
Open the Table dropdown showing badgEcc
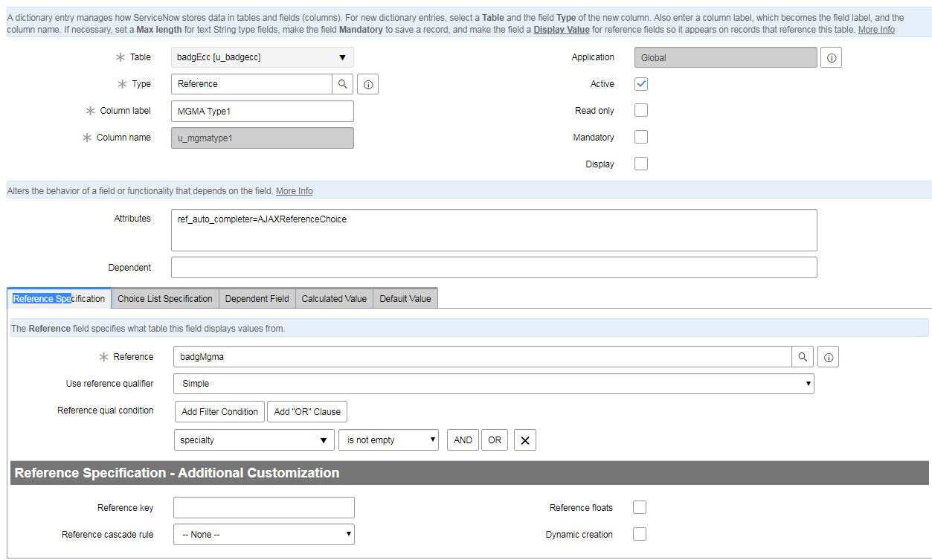pyautogui.click(x=262, y=57)
